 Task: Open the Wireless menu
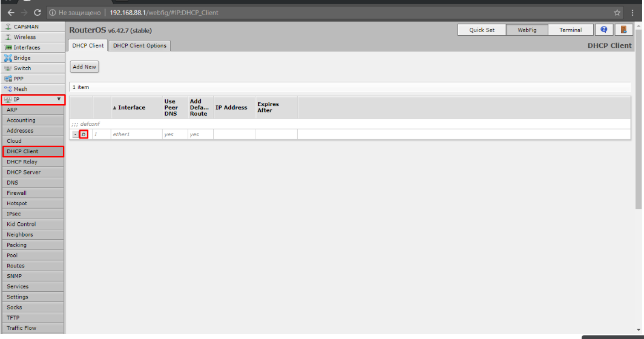(33, 37)
